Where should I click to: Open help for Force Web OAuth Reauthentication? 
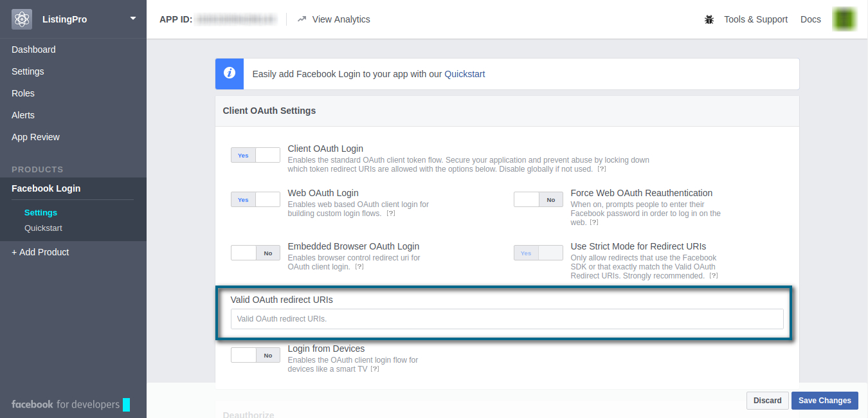coord(594,223)
